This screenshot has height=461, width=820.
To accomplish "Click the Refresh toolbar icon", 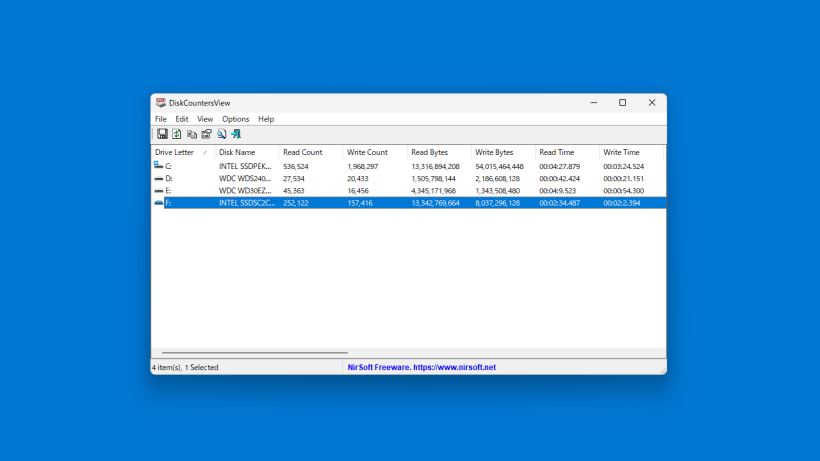I will click(177, 134).
